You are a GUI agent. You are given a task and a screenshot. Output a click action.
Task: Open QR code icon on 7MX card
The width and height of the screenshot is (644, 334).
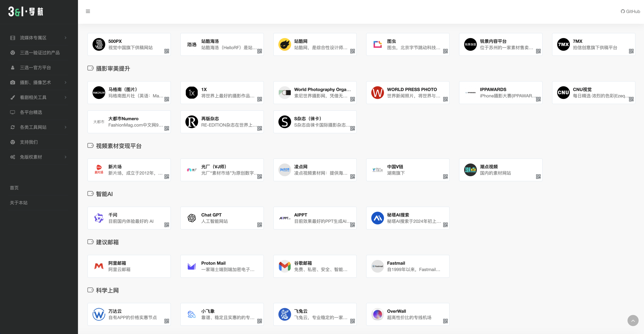631,51
